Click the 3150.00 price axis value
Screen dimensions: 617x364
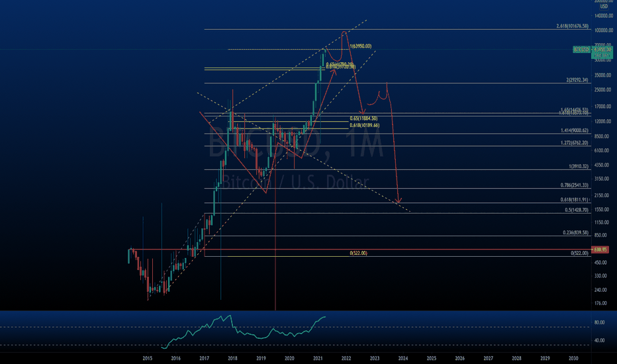coord(603,179)
